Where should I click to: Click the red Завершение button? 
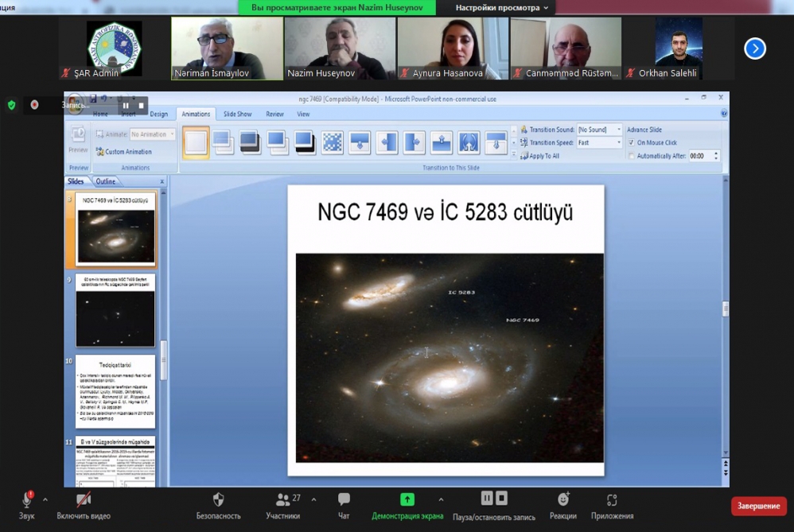point(758,506)
